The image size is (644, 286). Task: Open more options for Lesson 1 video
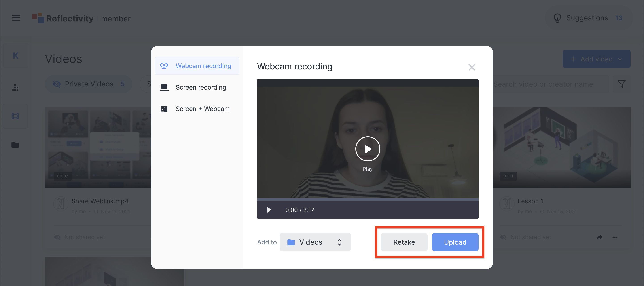(615, 237)
